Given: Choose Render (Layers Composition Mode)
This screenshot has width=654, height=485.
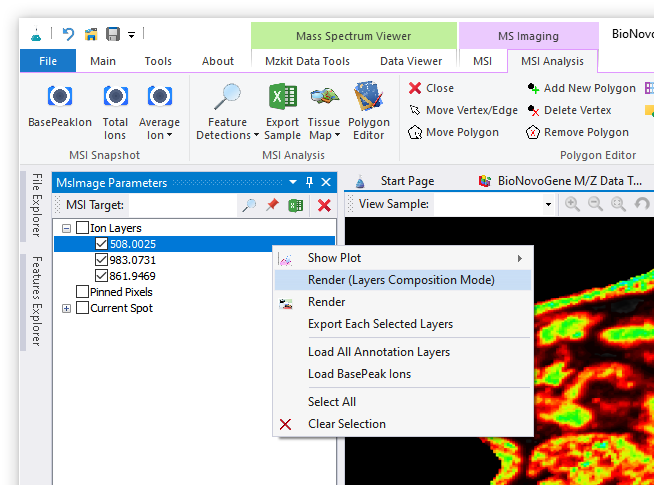Looking at the screenshot, I should (401, 280).
